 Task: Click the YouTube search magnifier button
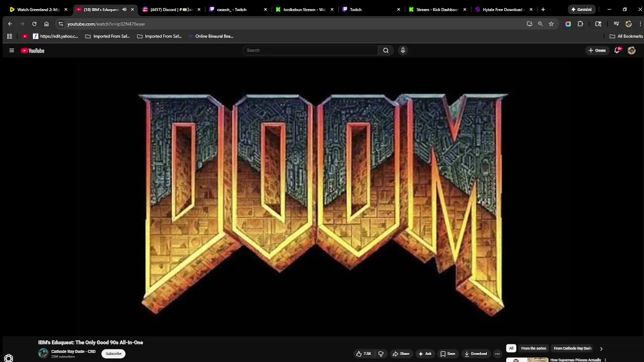pyautogui.click(x=386, y=50)
